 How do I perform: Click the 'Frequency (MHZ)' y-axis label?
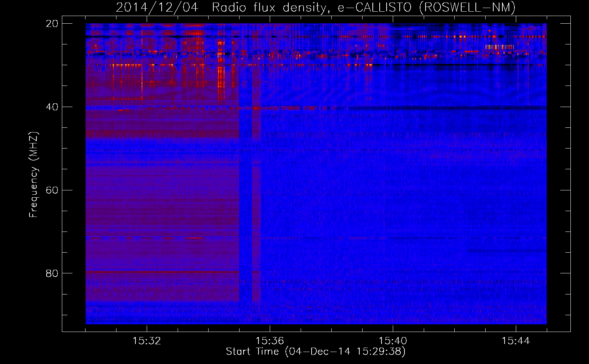[33, 175]
